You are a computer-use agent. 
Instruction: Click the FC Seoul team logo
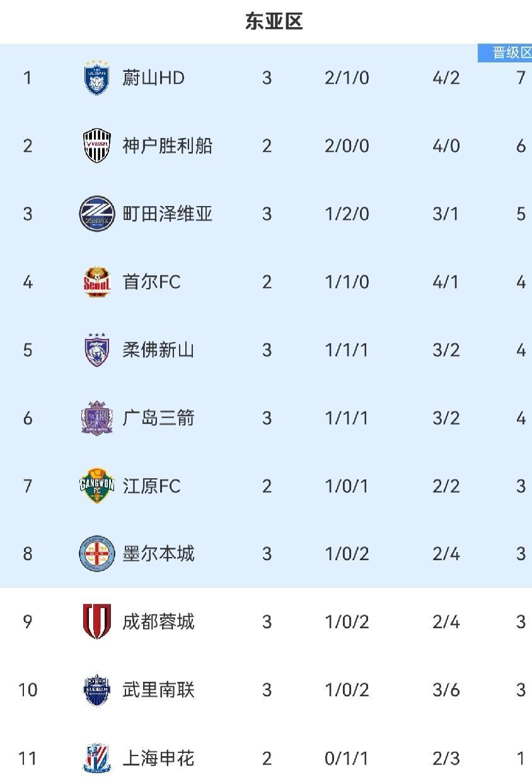tap(97, 282)
